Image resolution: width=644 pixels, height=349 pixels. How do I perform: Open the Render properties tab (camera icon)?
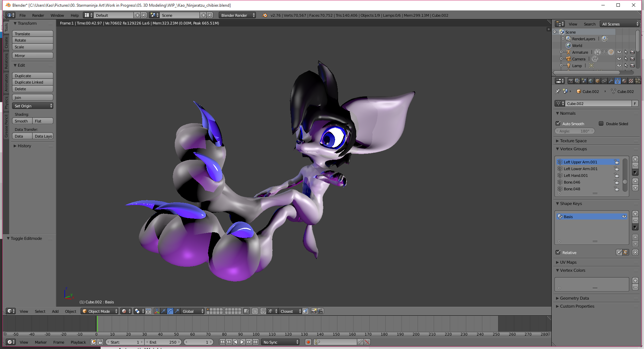pos(571,81)
